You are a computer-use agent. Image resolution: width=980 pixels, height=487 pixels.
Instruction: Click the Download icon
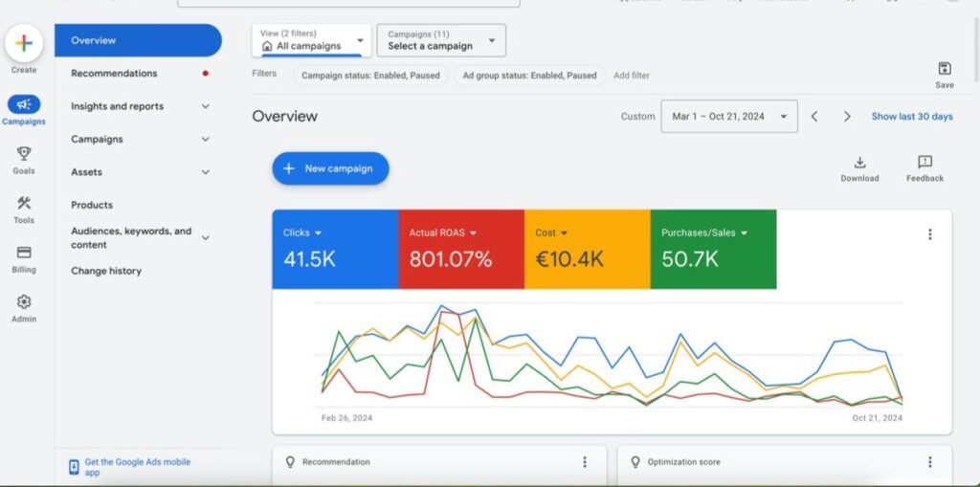click(x=859, y=163)
